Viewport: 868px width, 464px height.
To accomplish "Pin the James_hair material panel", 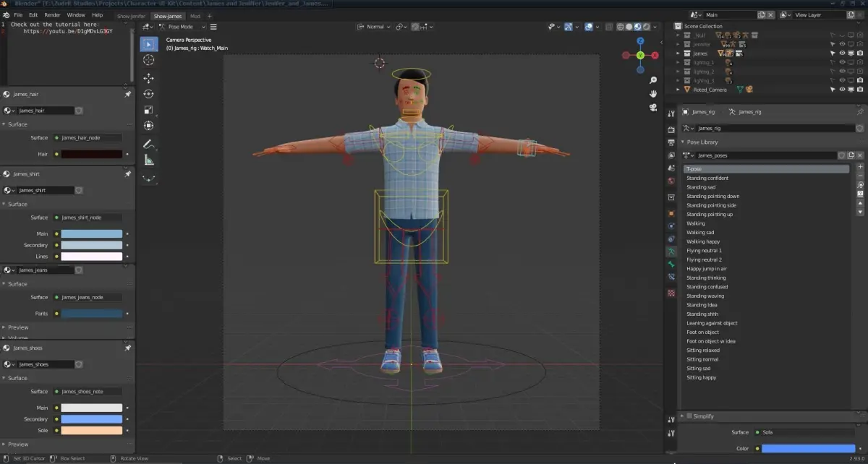I will click(x=127, y=94).
